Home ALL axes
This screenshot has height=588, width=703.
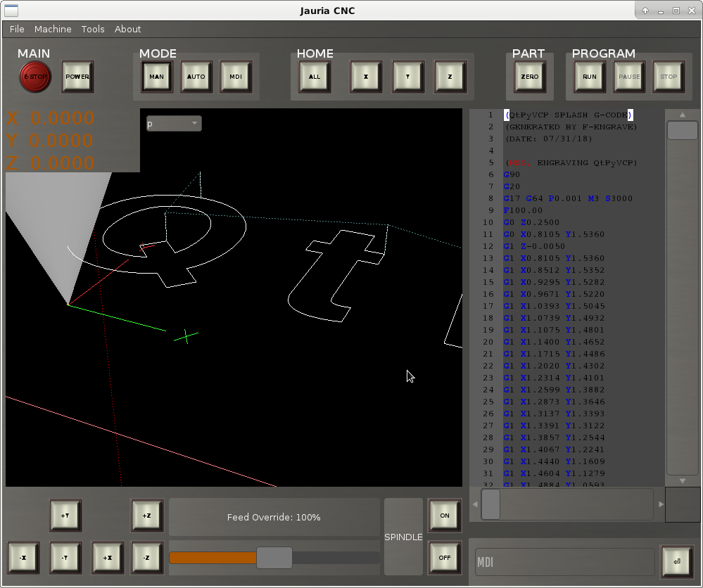315,77
